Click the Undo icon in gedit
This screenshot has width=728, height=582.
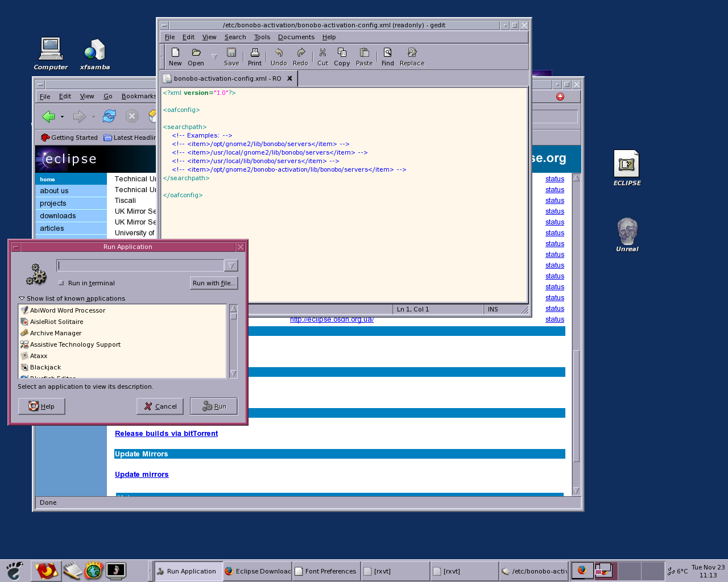[279, 53]
